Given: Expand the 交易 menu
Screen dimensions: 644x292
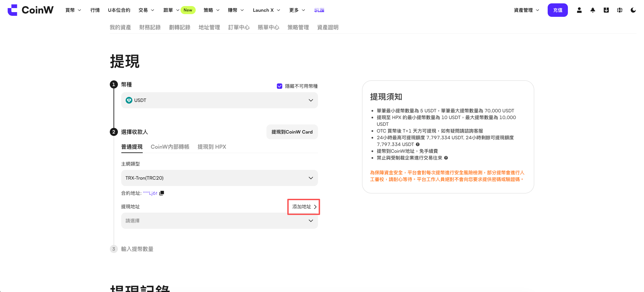Looking at the screenshot, I should click(x=146, y=10).
